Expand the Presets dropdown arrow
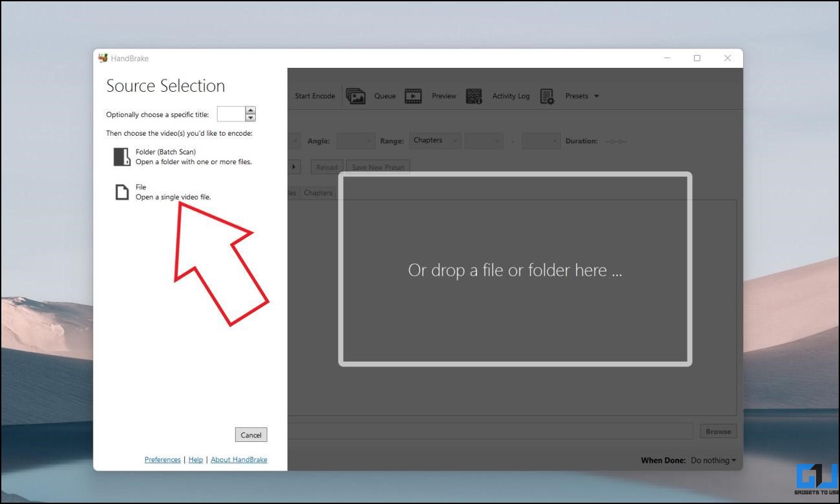The height and width of the screenshot is (504, 840). [x=596, y=96]
